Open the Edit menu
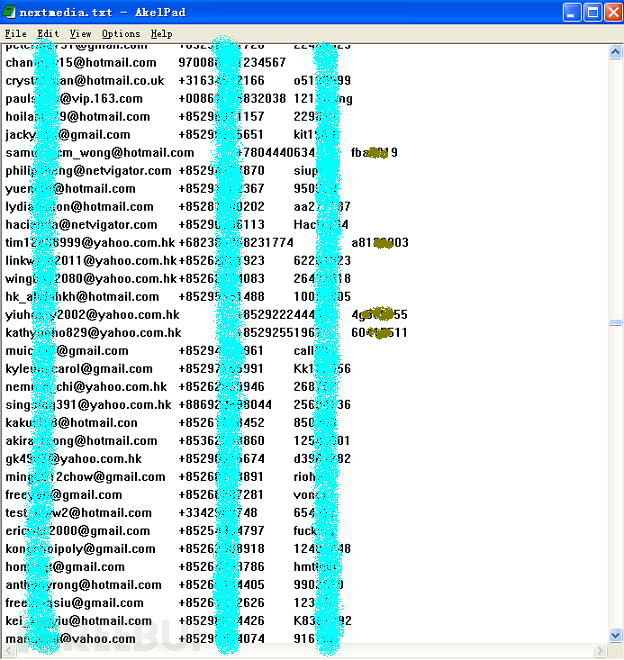The width and height of the screenshot is (624, 660). coord(48,34)
